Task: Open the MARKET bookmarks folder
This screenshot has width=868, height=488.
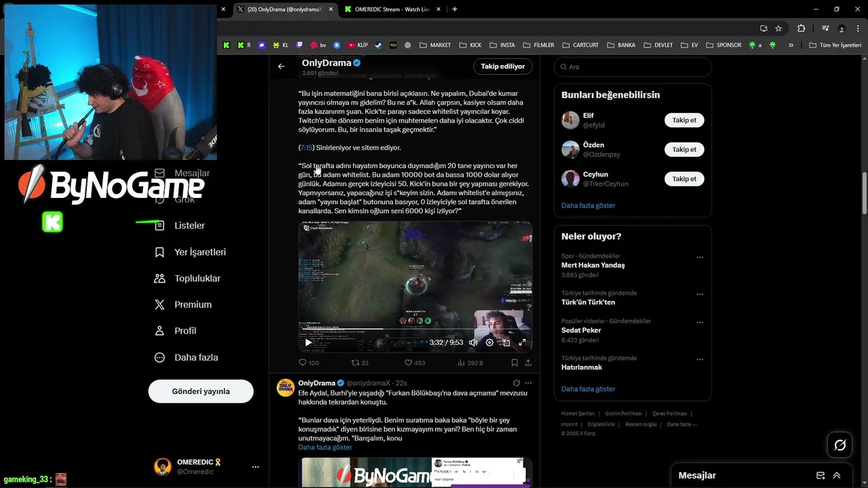Action: coord(435,45)
